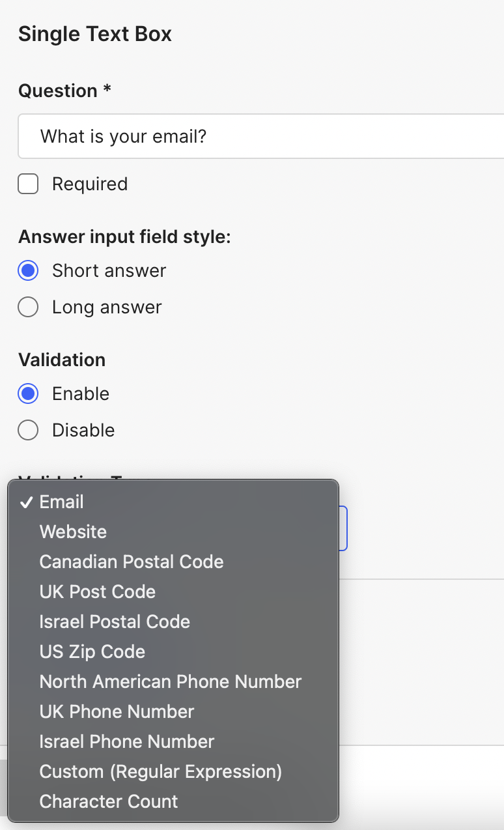Screen dimensions: 504x830
Task: Select North American Phone Number option
Action: tap(170, 681)
